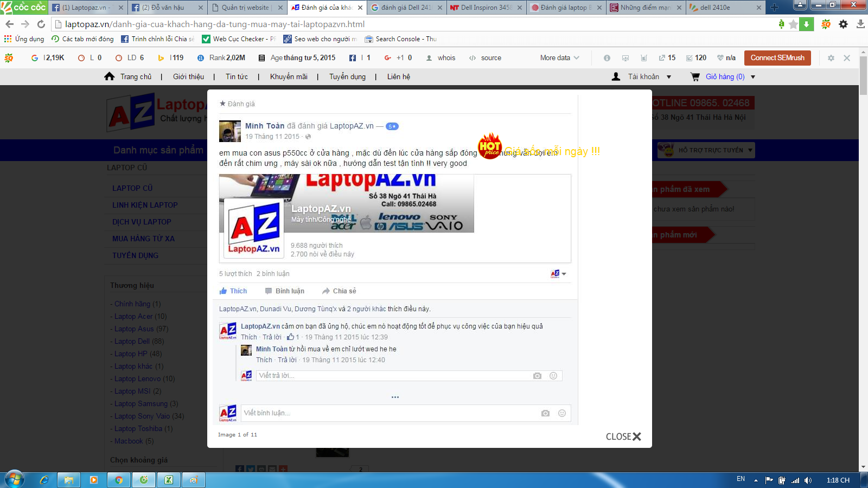This screenshot has width=868, height=488.
Task: Open Web Cục Checker bookmark
Action: (239, 39)
